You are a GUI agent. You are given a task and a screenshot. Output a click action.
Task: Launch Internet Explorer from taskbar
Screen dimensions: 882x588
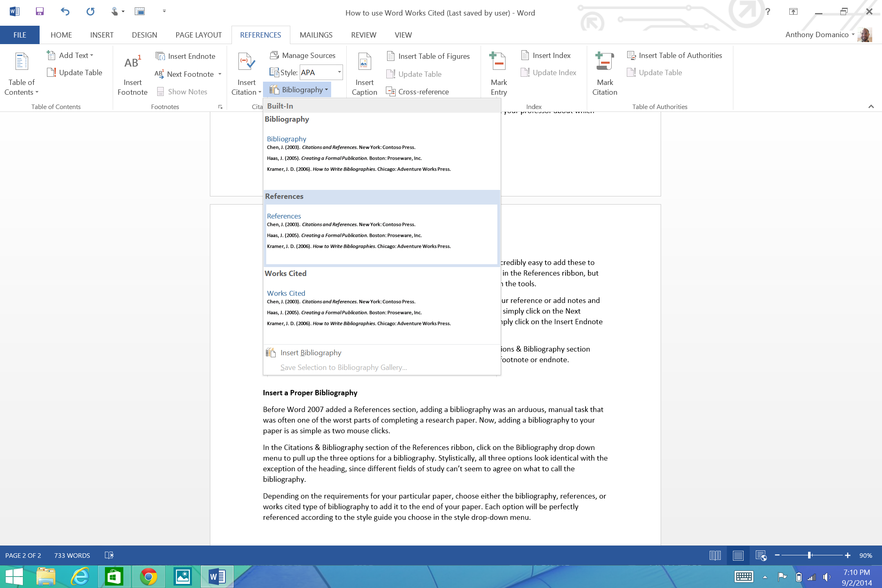(x=80, y=577)
